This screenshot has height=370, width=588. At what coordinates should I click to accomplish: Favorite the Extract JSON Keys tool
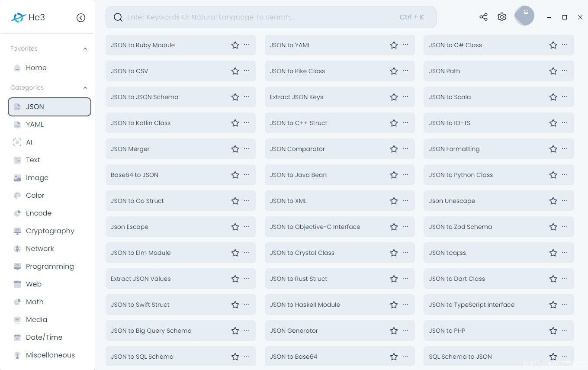pyautogui.click(x=394, y=97)
